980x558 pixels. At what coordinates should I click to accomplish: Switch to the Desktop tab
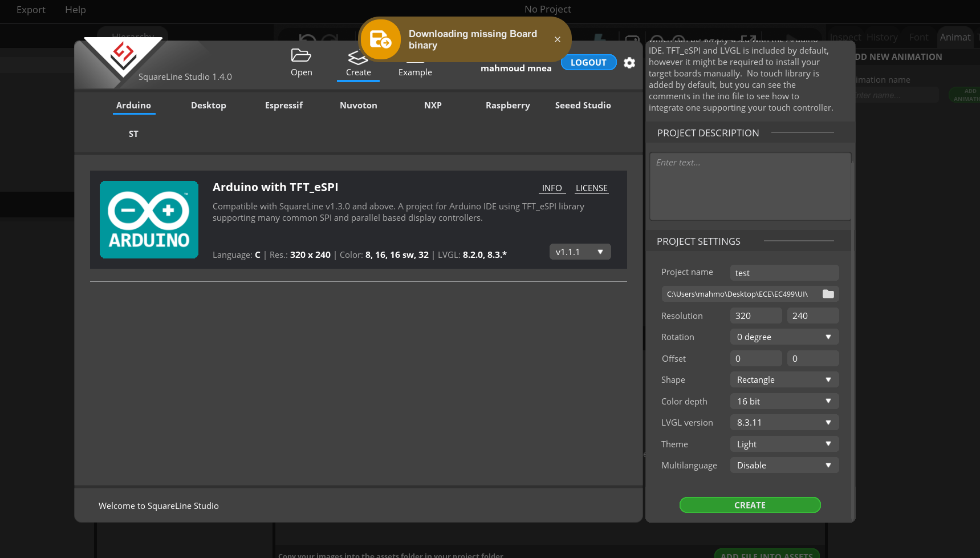click(209, 106)
